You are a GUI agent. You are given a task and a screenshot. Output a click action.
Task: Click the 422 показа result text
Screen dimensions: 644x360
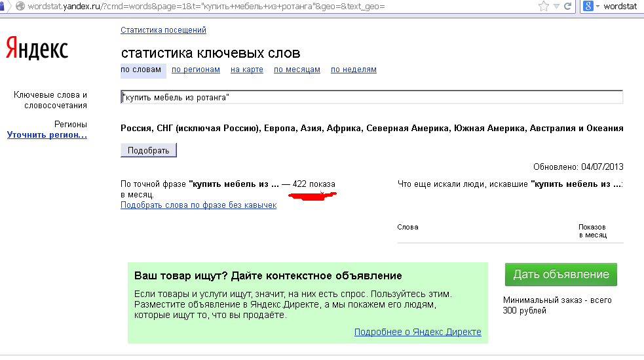314,184
